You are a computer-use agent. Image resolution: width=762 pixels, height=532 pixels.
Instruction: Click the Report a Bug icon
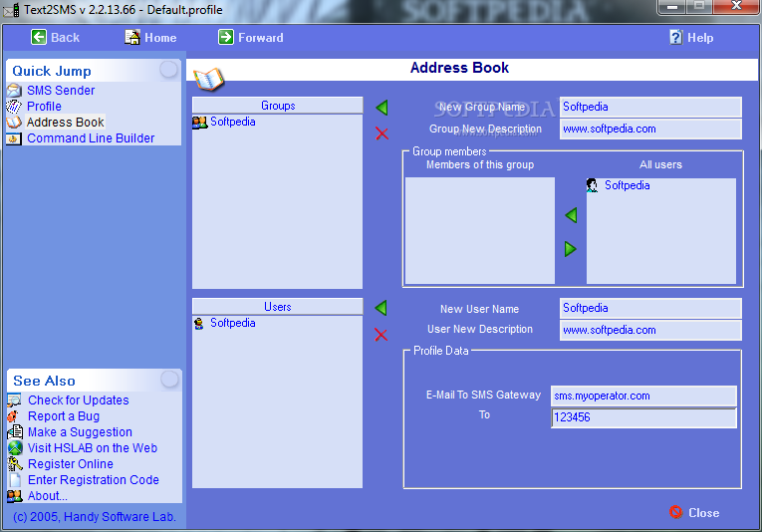(13, 416)
